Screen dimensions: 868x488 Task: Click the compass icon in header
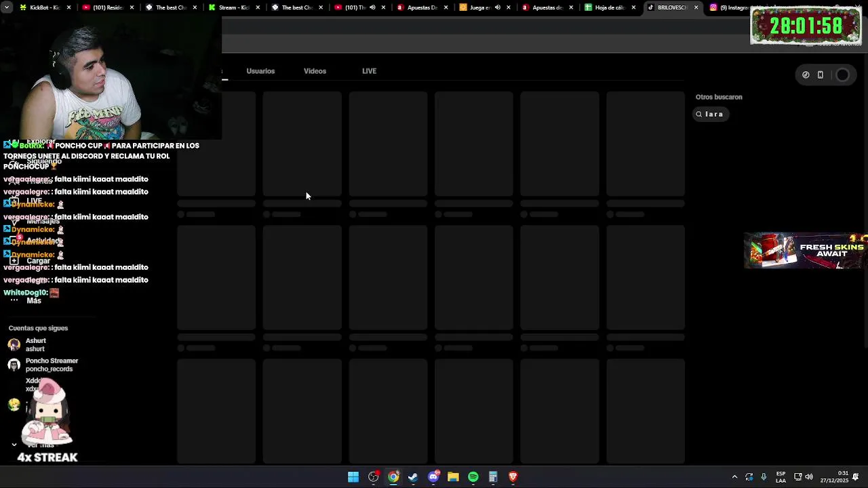tap(806, 75)
